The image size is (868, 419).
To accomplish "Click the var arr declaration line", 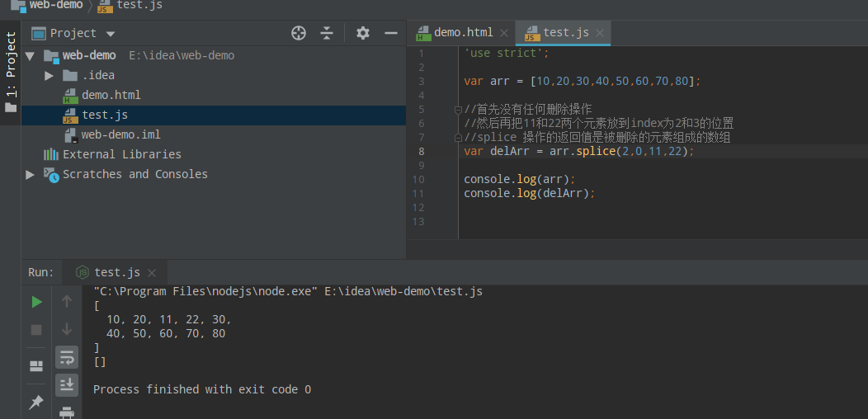I will pyautogui.click(x=583, y=82).
